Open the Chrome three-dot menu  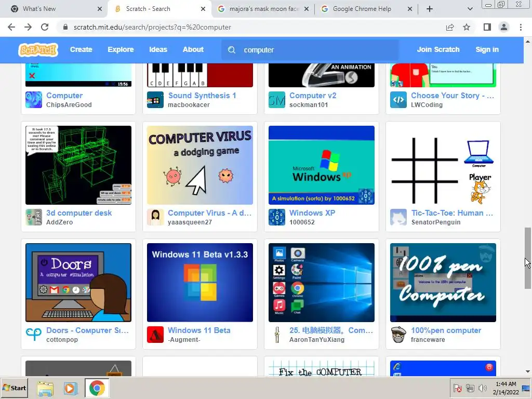pyautogui.click(x=521, y=27)
